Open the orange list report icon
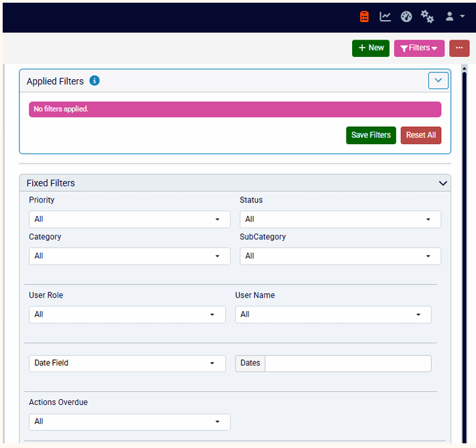Screen dimensions: 476x448 (364, 16)
